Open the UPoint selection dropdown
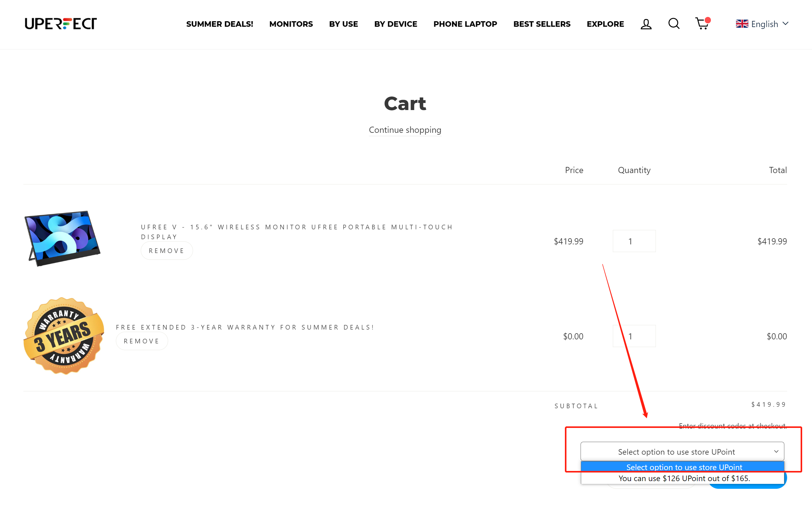The height and width of the screenshot is (510, 812). point(682,451)
